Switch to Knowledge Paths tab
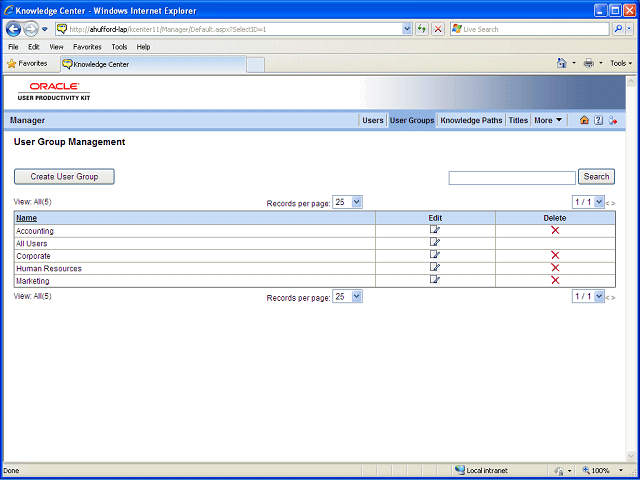640x480 pixels. [471, 120]
